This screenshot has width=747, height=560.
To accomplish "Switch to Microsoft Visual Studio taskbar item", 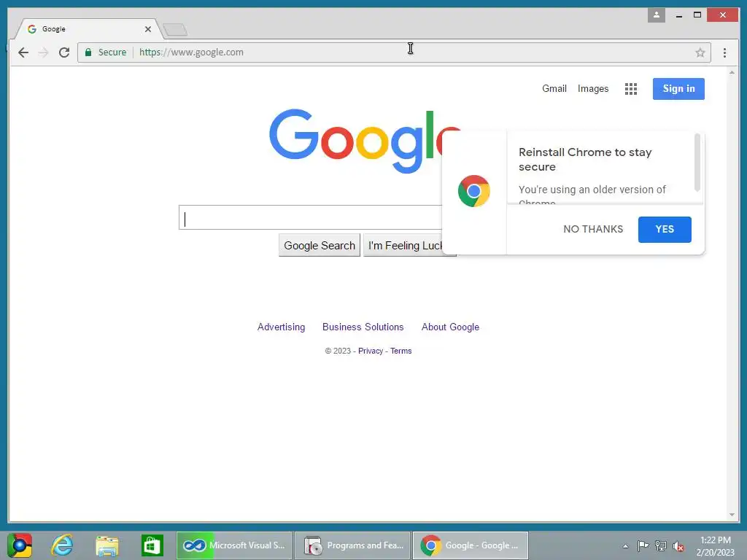I will 234,545.
